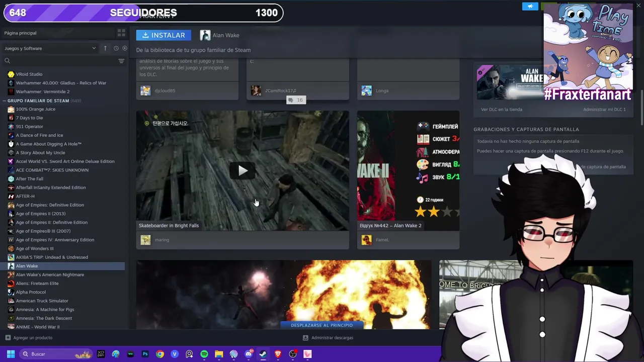Open Google Chrome from taskbar
Viewport: 644px width, 362px height.
[x=160, y=354]
